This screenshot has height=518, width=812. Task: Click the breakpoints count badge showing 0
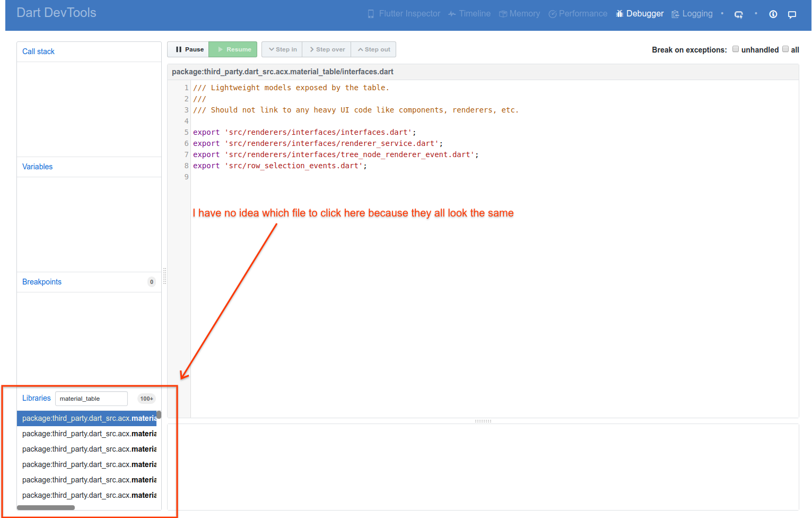tap(152, 282)
